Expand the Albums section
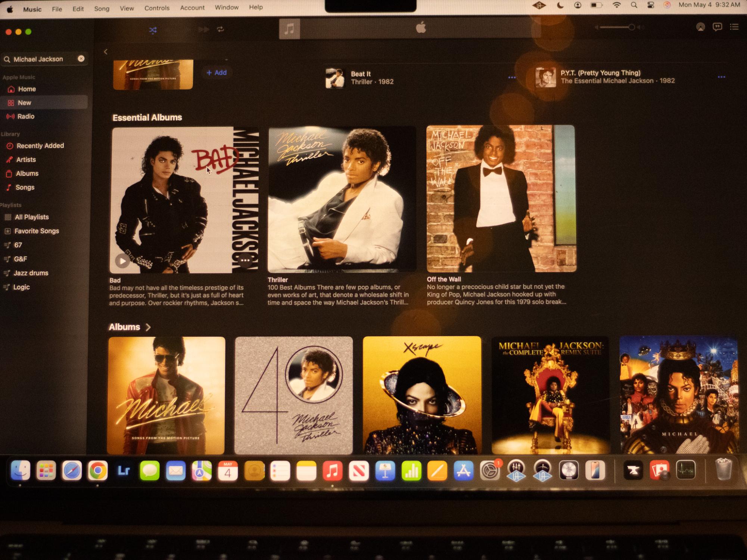 coord(130,327)
